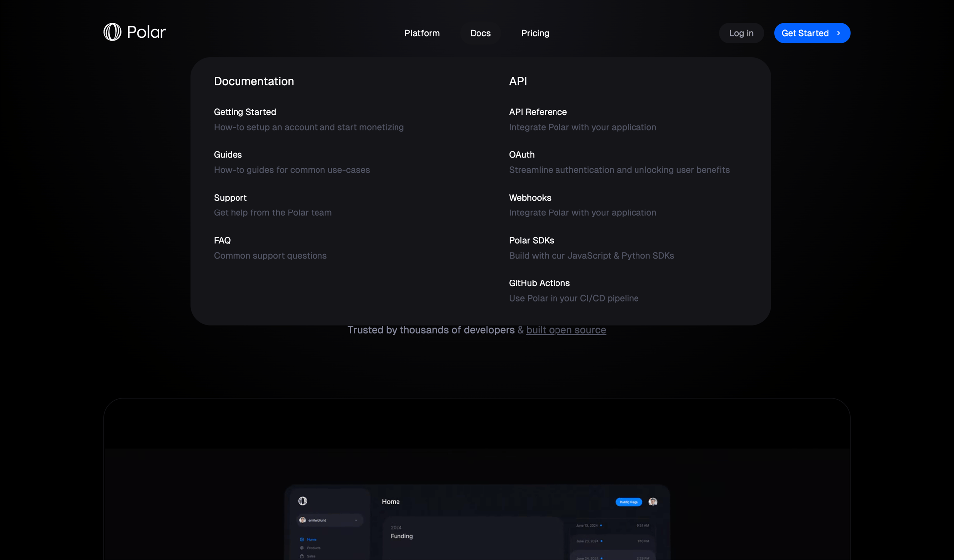Open the Getting Started documentation link
Viewport: 954px width, 560px height.
click(x=244, y=112)
